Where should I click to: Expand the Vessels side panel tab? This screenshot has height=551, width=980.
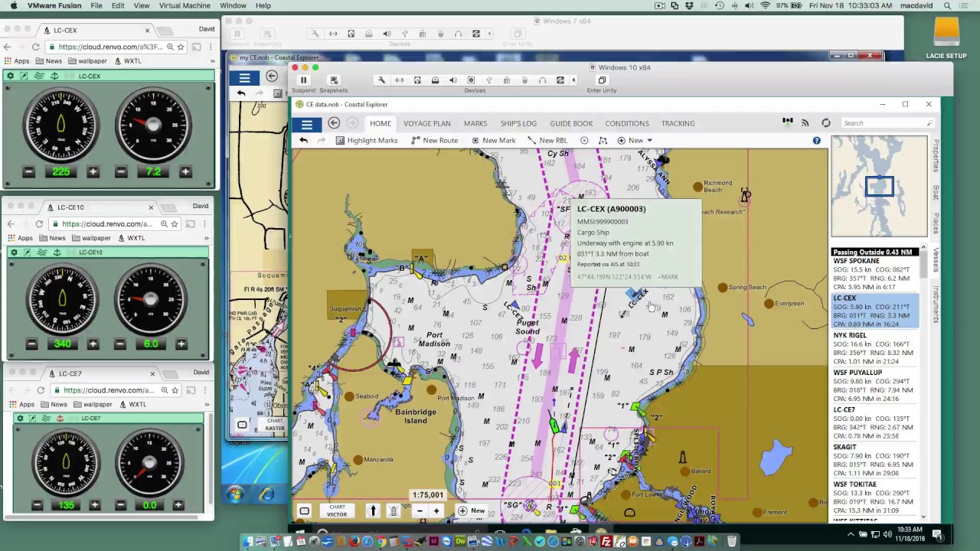coord(936,260)
